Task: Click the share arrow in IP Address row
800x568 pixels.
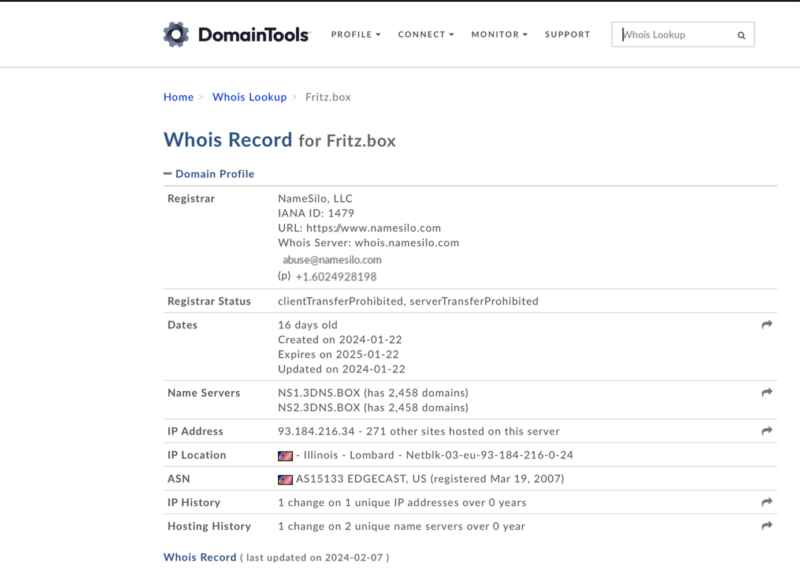Action: pyautogui.click(x=767, y=431)
